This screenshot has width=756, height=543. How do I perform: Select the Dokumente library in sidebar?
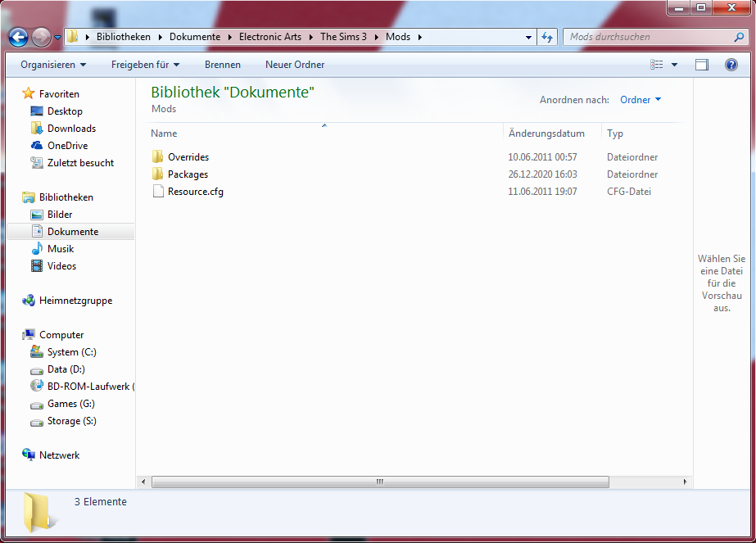click(71, 232)
